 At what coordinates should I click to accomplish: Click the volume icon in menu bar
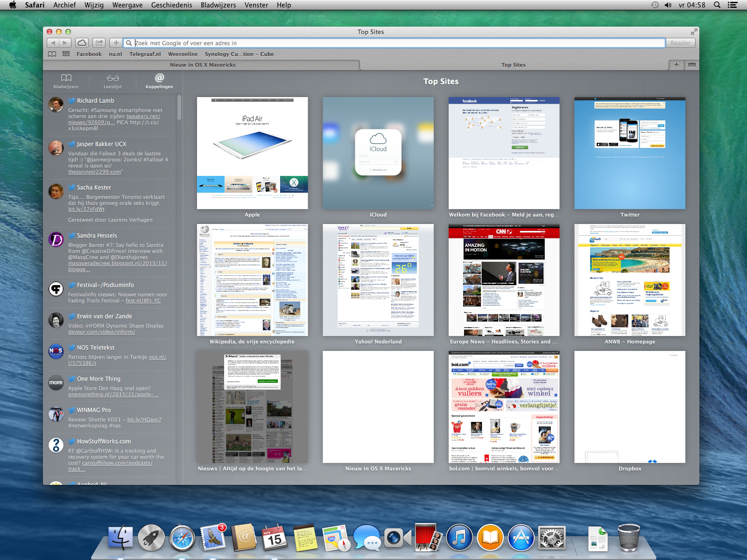tap(668, 5)
